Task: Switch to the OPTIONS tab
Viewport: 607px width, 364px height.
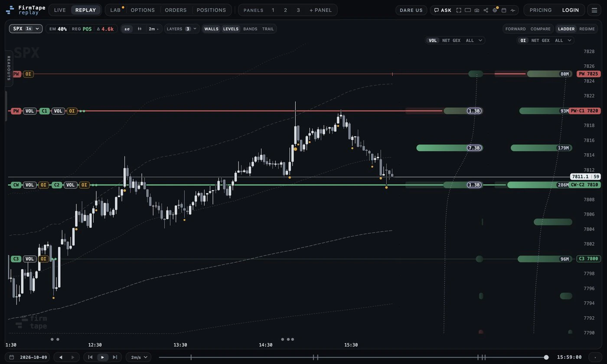Action: [x=143, y=10]
